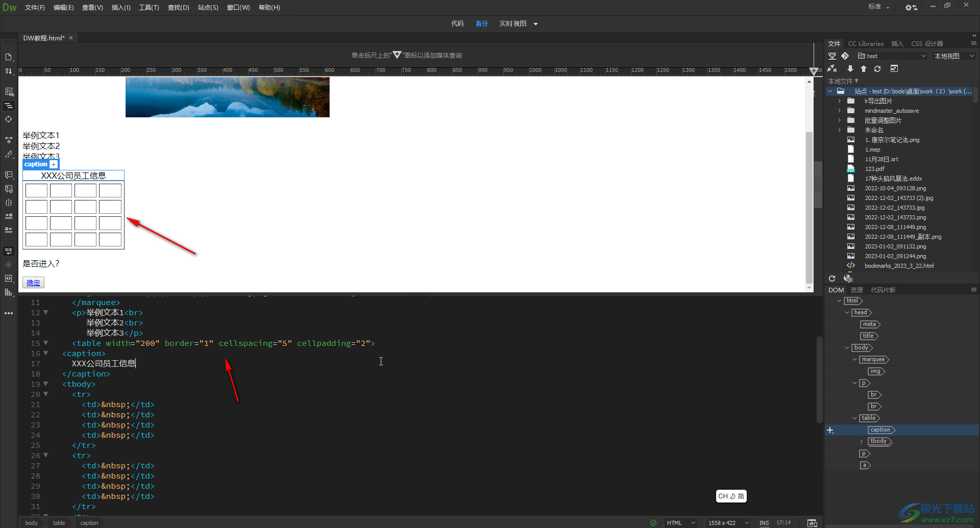Open the 本地视图 view dropdown

pyautogui.click(x=954, y=56)
